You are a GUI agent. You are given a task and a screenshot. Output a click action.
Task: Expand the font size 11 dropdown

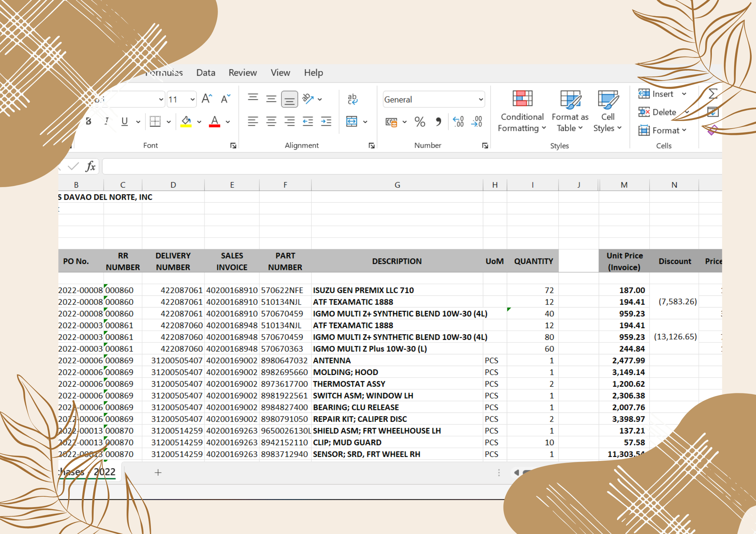point(192,100)
